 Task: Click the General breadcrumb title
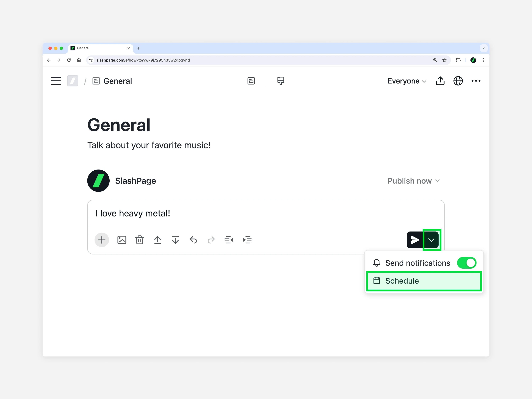click(x=118, y=81)
